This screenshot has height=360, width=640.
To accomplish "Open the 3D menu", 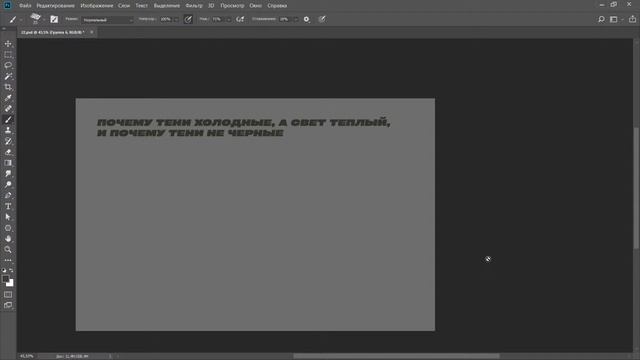I will click(x=211, y=6).
